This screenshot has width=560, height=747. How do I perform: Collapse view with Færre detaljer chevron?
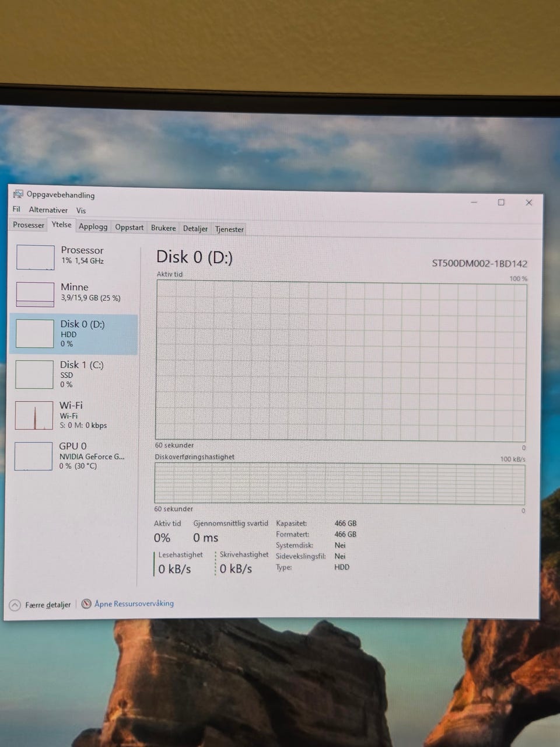pos(15,605)
